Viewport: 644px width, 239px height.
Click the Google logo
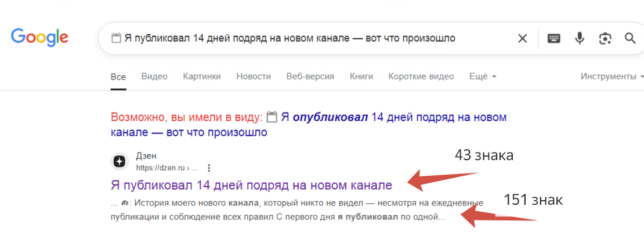pos(39,37)
